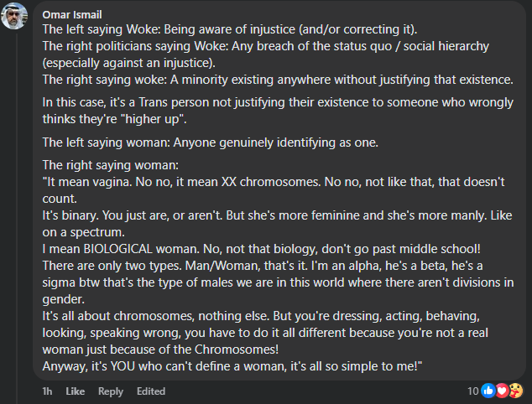Image resolution: width=532 pixels, height=404 pixels.
Task: Click the care hug emoji reaction icon
Action: click(x=515, y=391)
